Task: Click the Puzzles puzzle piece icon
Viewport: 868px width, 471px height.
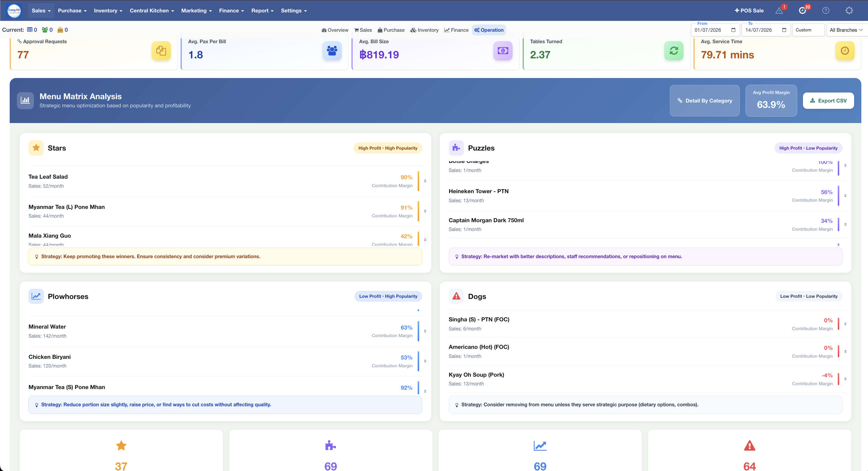Action: [456, 148]
